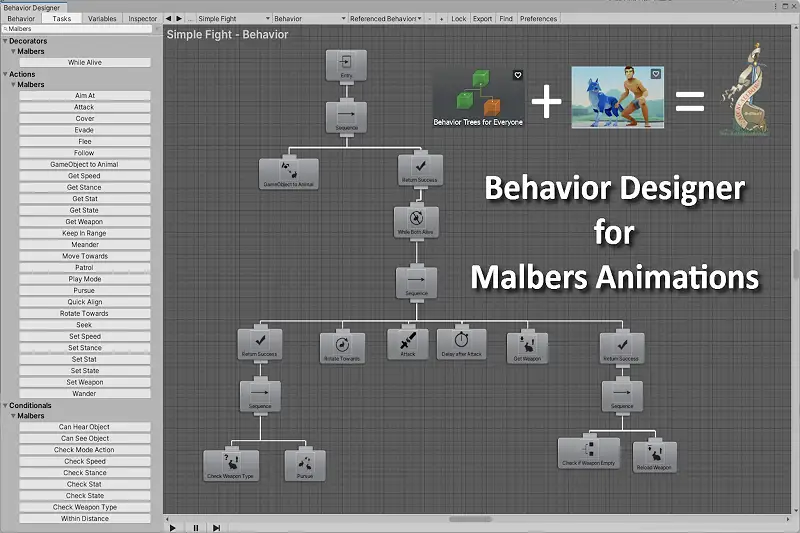The image size is (800, 533).
Task: Add the Quick Align action task
Action: [x=85, y=302]
